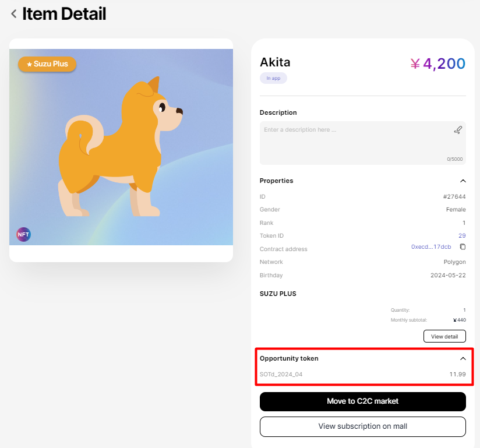Copy the contract address with the copy icon
The image size is (480, 448).
(x=463, y=247)
